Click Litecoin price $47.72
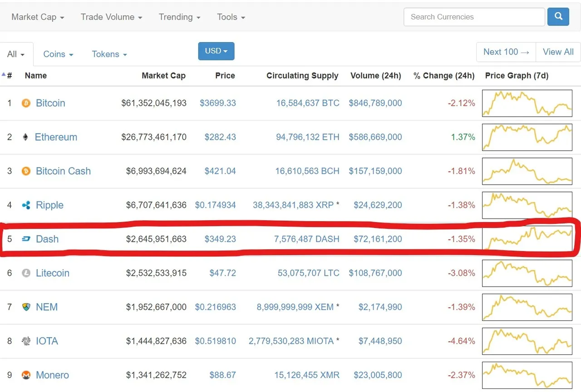The image size is (581, 392). pos(222,273)
